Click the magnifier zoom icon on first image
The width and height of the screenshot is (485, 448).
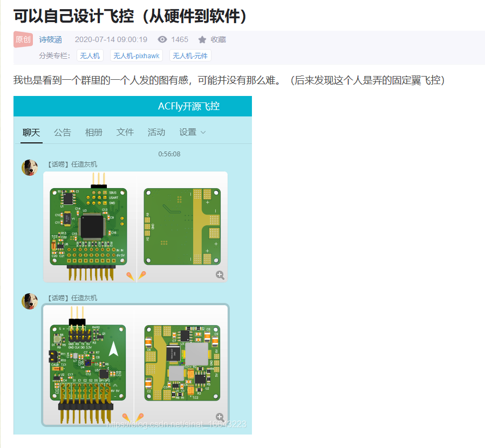pyautogui.click(x=220, y=275)
